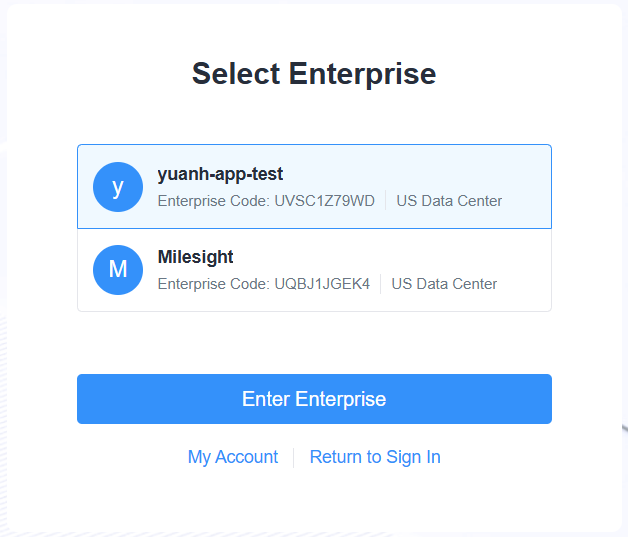The image size is (628, 537).
Task: Click "Enterprise Code:" label under Milesight
Action: point(213,284)
